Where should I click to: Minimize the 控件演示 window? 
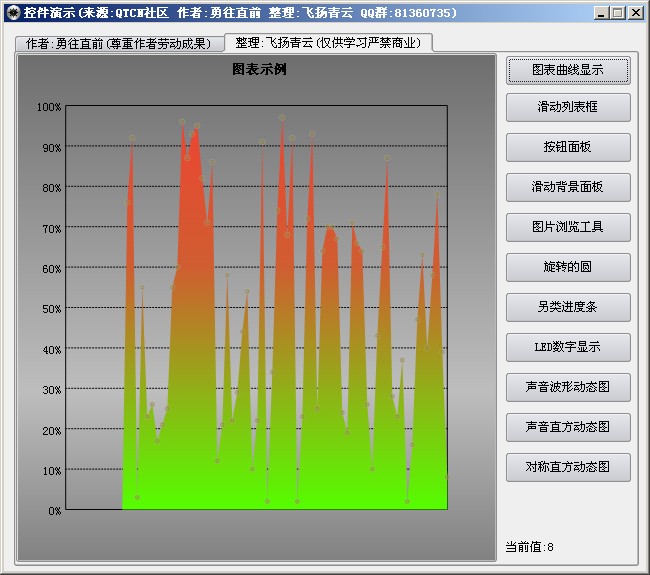601,13
